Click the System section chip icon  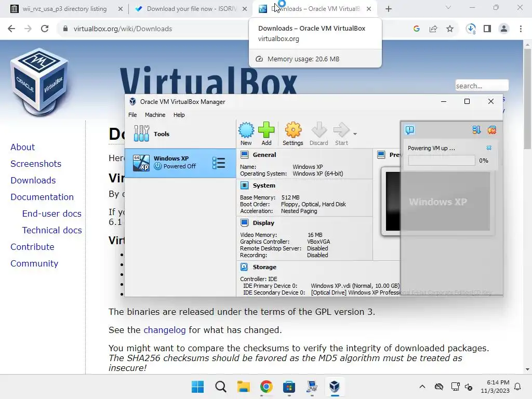pos(244,185)
